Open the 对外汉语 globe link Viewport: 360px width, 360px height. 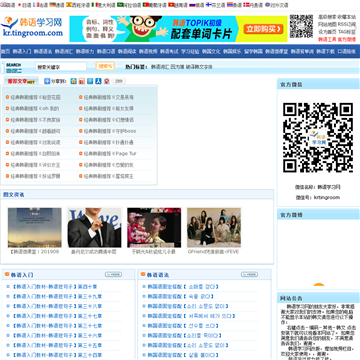276,5
